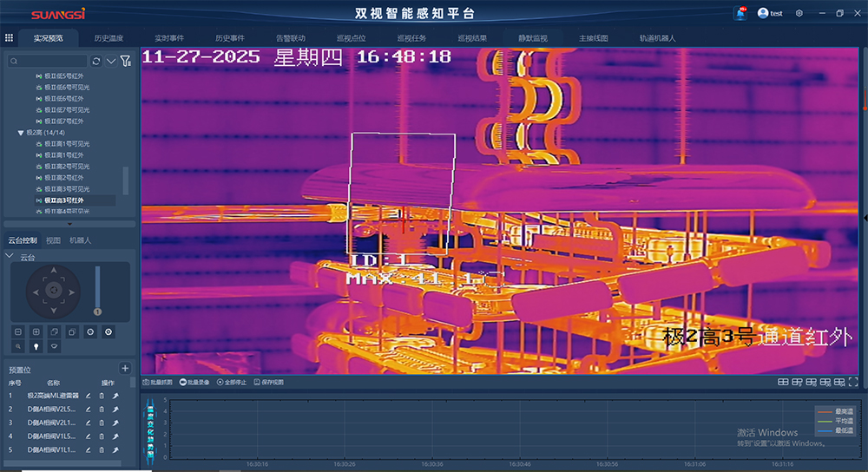The height and width of the screenshot is (472, 868).
Task: Click the PTZ speed vertical slider
Action: pyautogui.click(x=97, y=288)
